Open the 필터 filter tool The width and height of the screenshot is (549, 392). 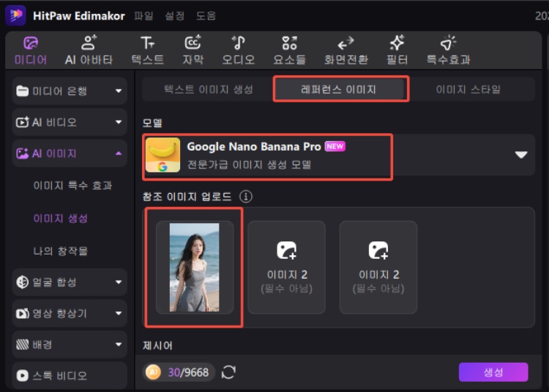click(397, 50)
